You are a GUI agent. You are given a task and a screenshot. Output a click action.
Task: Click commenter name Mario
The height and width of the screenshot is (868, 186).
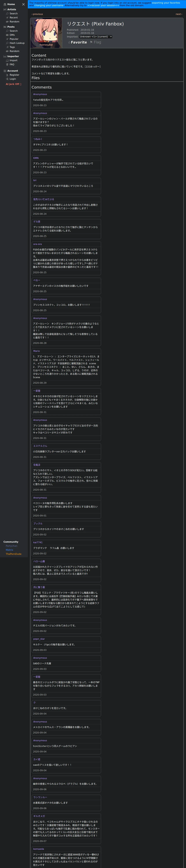coord(37,351)
